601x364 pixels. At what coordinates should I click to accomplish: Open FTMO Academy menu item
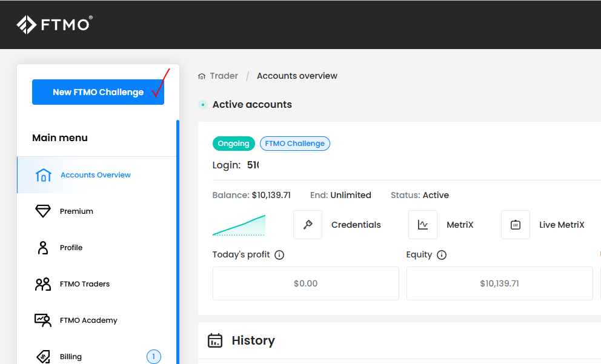tap(96, 320)
